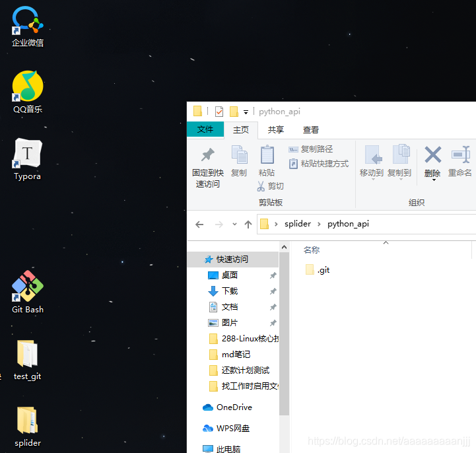Open 还款计划测试 folder in sidebar
476x453 pixels.
pyautogui.click(x=239, y=370)
